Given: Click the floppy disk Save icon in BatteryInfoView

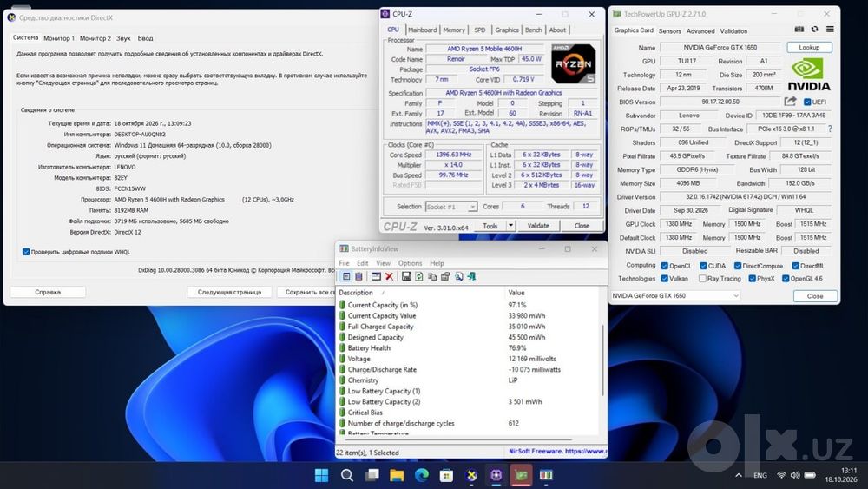Looking at the screenshot, I should [x=406, y=276].
